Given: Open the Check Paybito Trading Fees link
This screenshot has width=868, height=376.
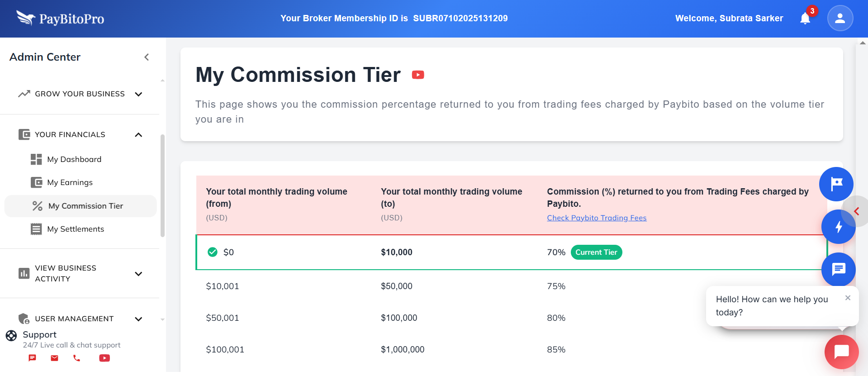Looking at the screenshot, I should pyautogui.click(x=597, y=218).
